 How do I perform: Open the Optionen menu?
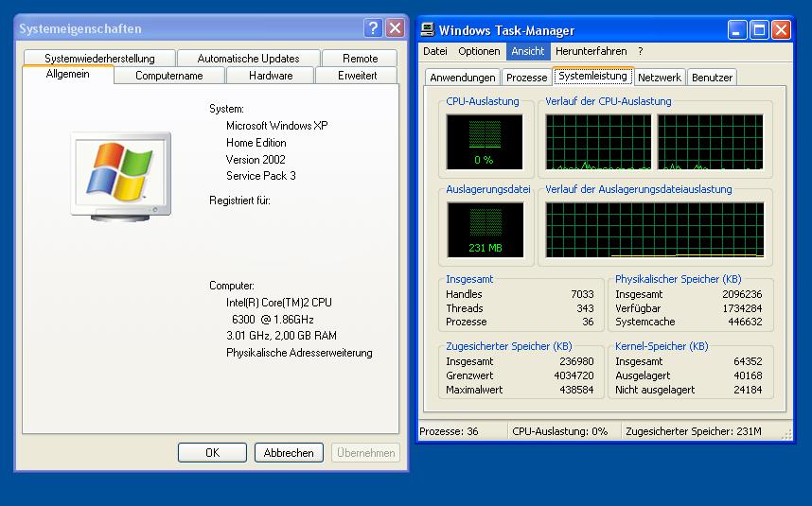coord(479,51)
